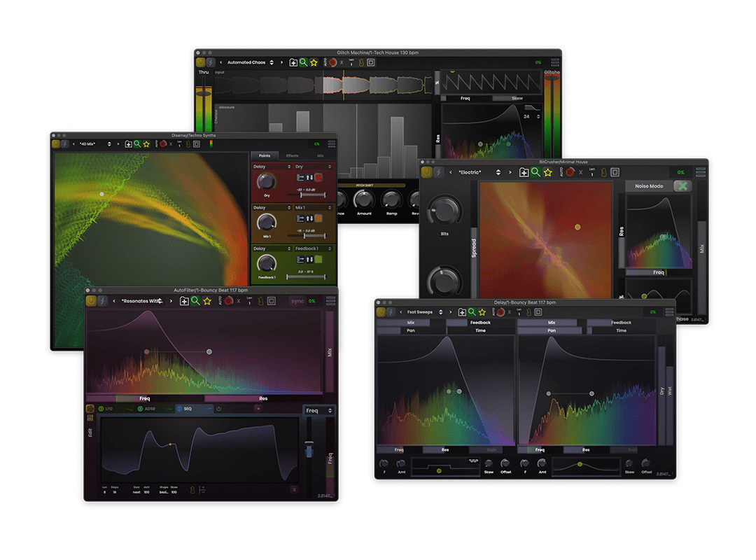
Task: Click red record button in Delay toolbar
Action: [x=500, y=312]
